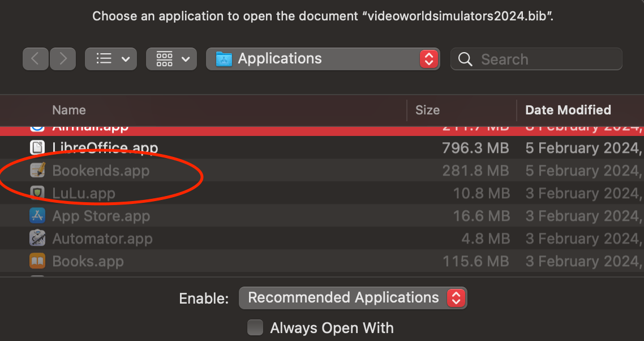The height and width of the screenshot is (341, 644).
Task: Select LuLu.app in the list
Action: click(84, 193)
